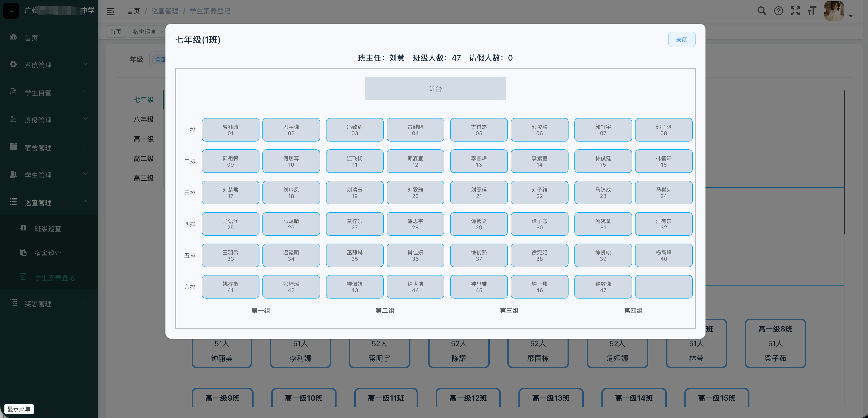Select seat 刘清玉 19

354,193
